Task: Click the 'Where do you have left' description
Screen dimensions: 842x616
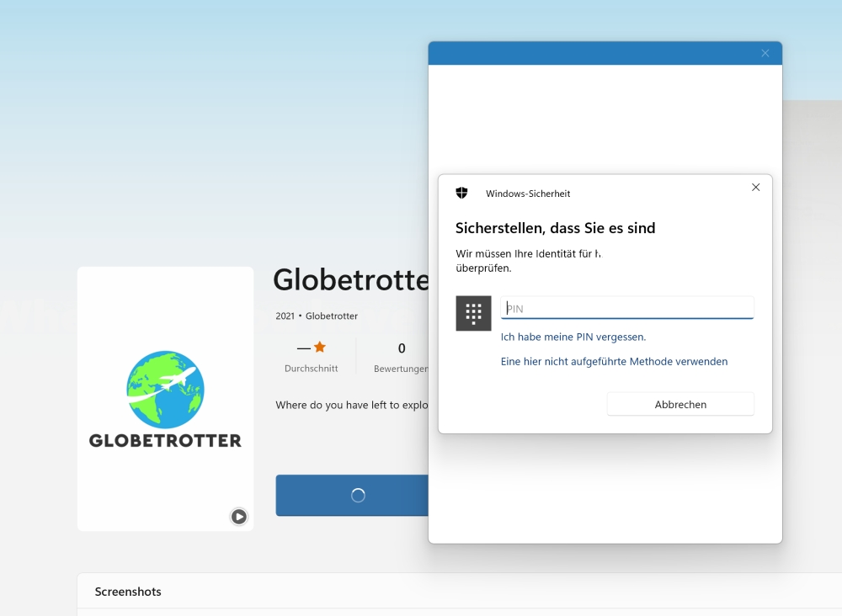Action: [x=352, y=405]
